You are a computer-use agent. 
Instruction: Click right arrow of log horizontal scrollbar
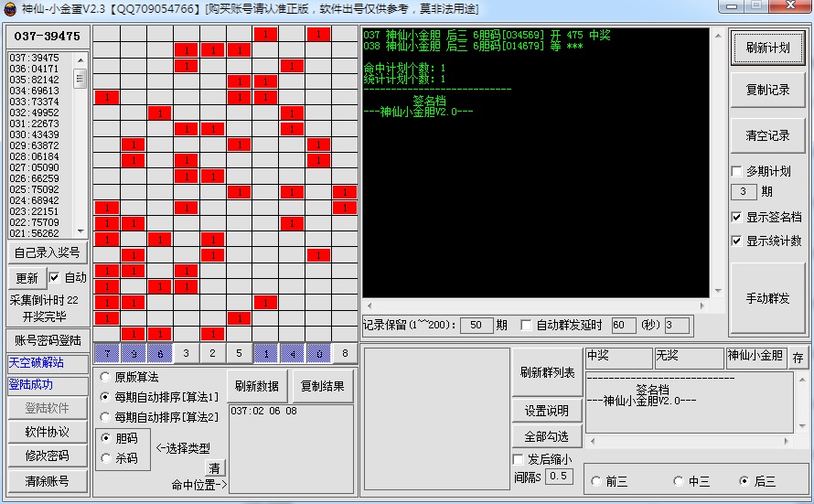click(x=702, y=306)
